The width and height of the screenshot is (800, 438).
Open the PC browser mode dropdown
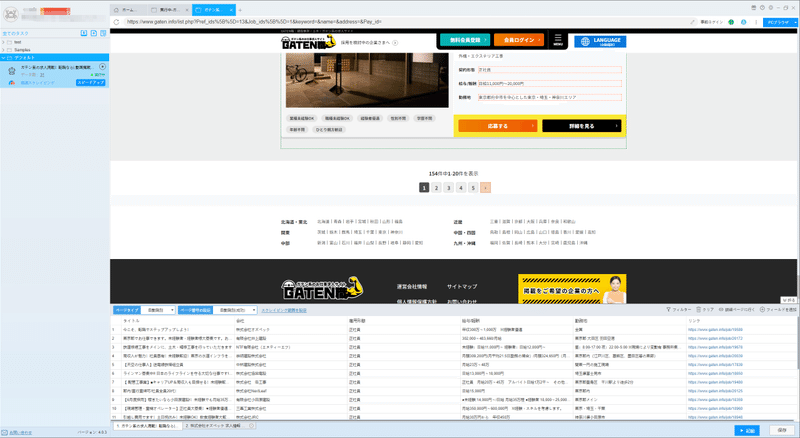click(781, 22)
